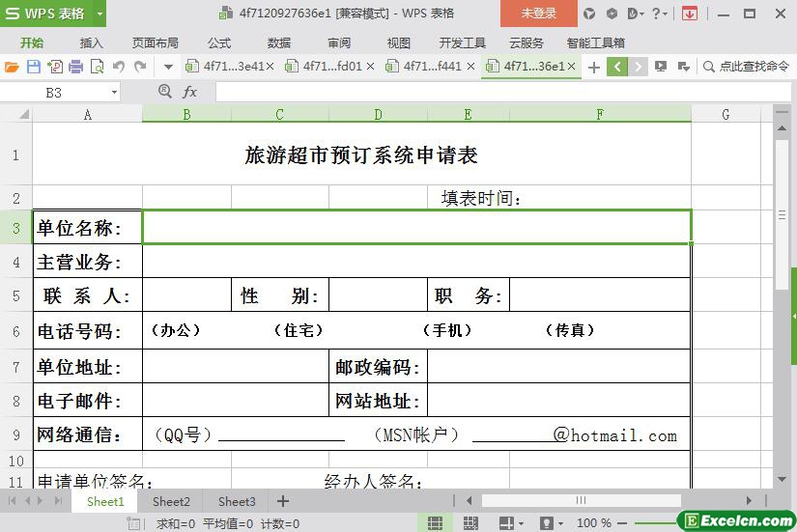Viewport: 797px width, 532px height.
Task: Close the 4f71...3e41 document tab
Action: pos(270,66)
